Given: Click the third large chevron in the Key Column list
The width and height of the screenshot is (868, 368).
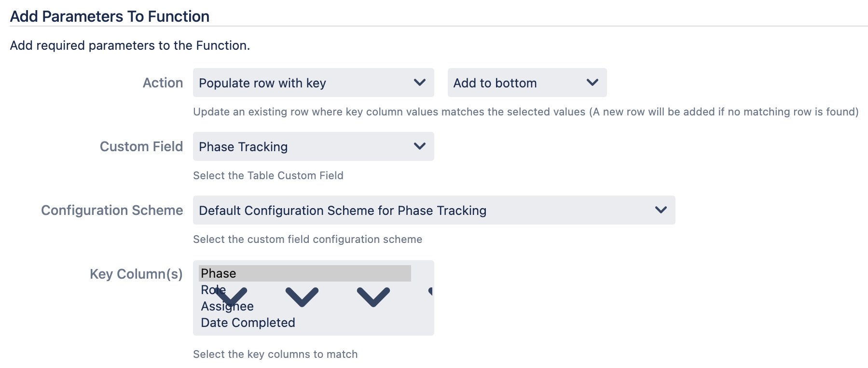Looking at the screenshot, I should tap(373, 297).
